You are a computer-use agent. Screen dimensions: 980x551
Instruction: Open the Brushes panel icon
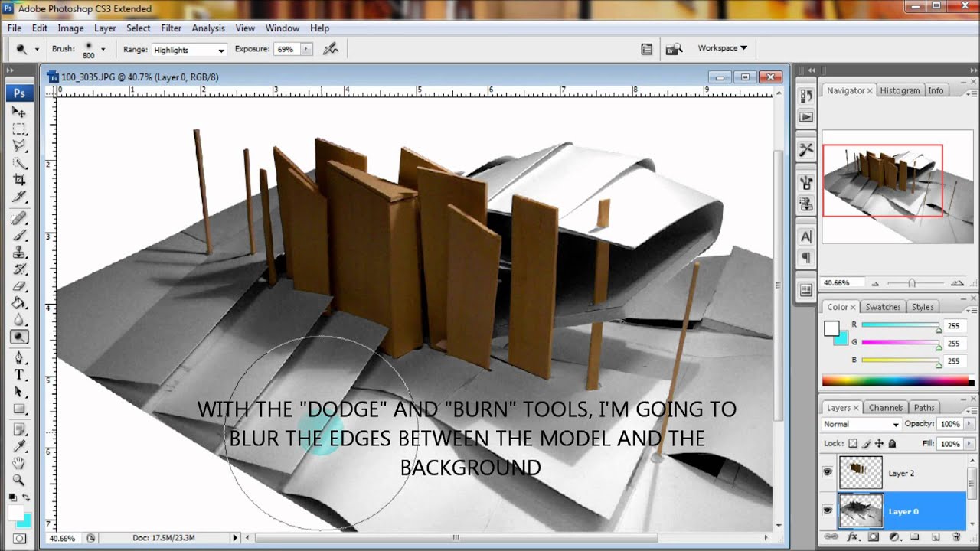(x=805, y=182)
